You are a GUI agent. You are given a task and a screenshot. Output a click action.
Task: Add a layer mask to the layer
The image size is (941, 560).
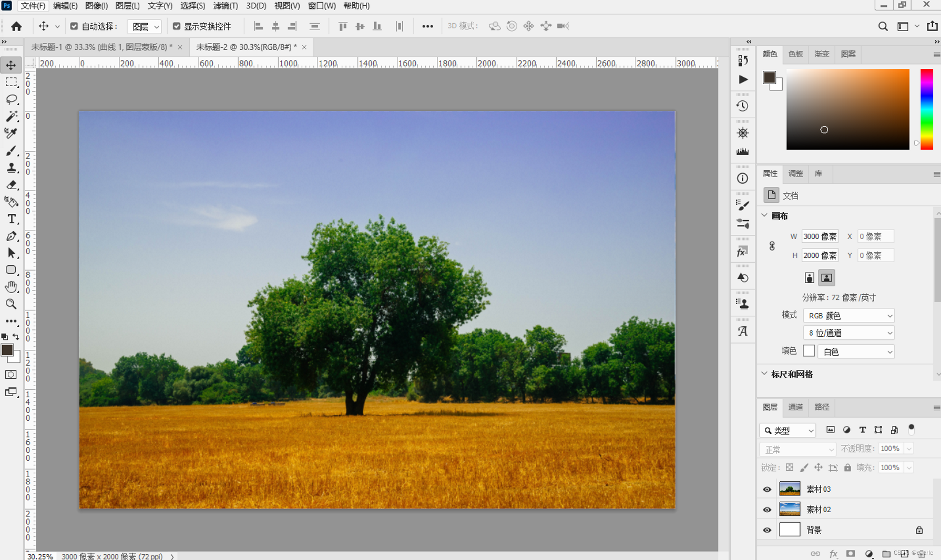point(851,554)
